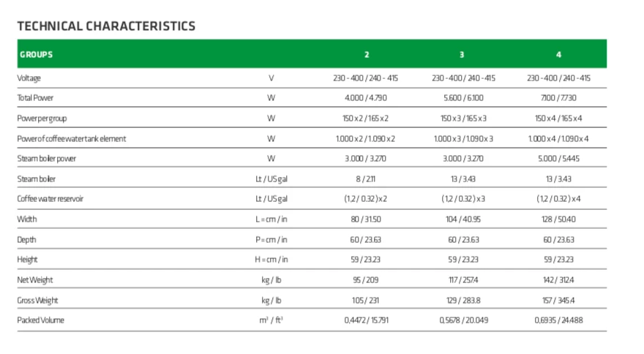Select the Power of coffee water tank element label

pos(72,138)
